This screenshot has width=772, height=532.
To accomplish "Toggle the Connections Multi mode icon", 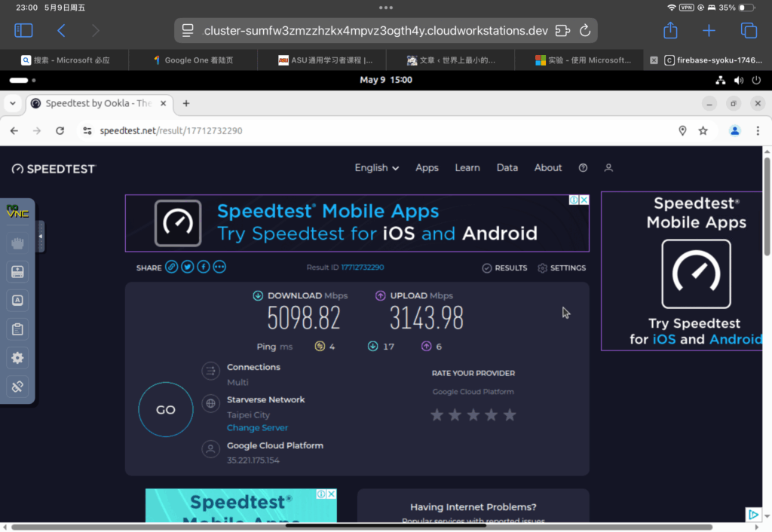I will 211,371.
